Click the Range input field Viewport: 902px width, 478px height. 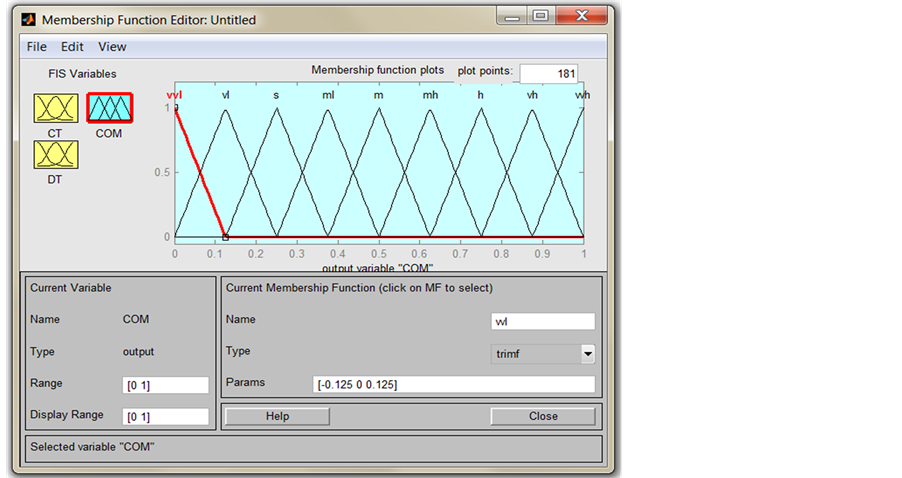pos(165,385)
